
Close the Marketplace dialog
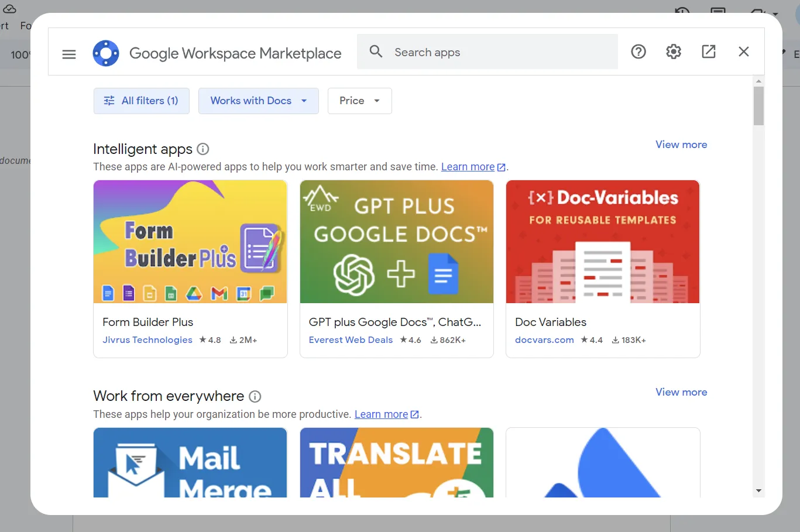744,52
